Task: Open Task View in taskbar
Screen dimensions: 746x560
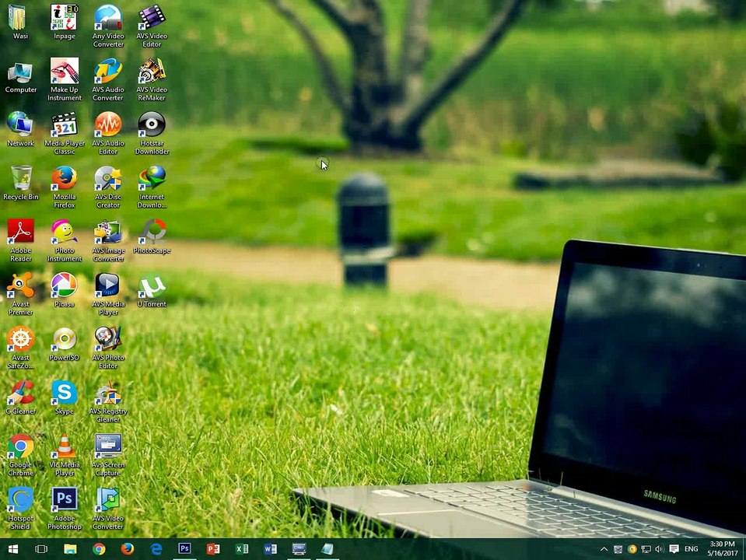Action: (x=41, y=549)
